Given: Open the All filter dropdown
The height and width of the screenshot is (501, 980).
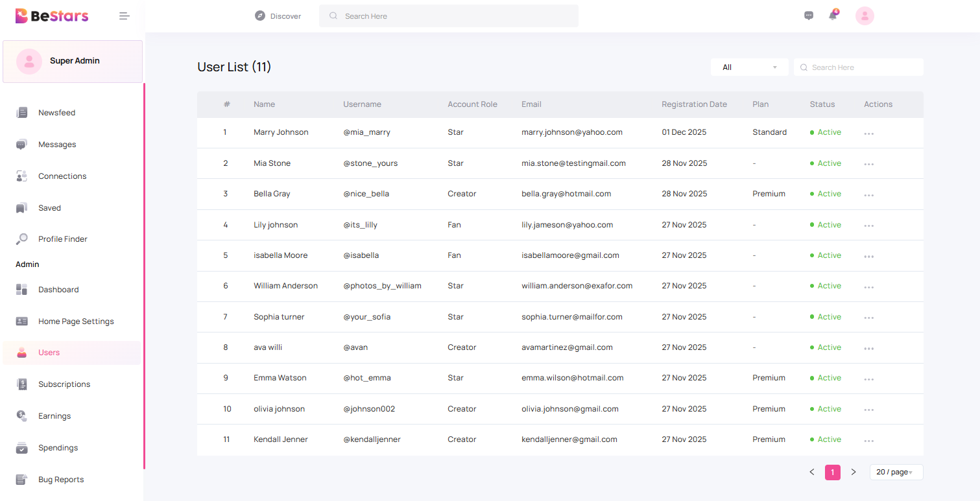Looking at the screenshot, I should (x=749, y=67).
